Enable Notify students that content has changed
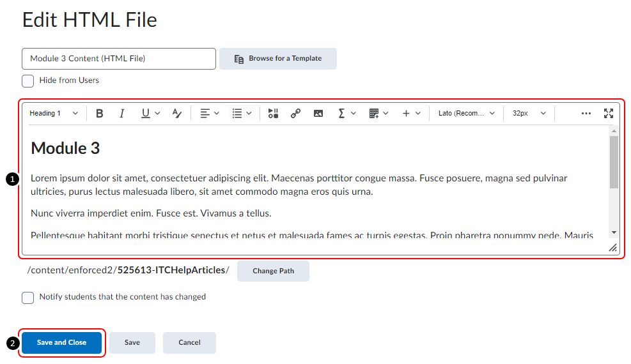This screenshot has height=364, width=631. 28,298
